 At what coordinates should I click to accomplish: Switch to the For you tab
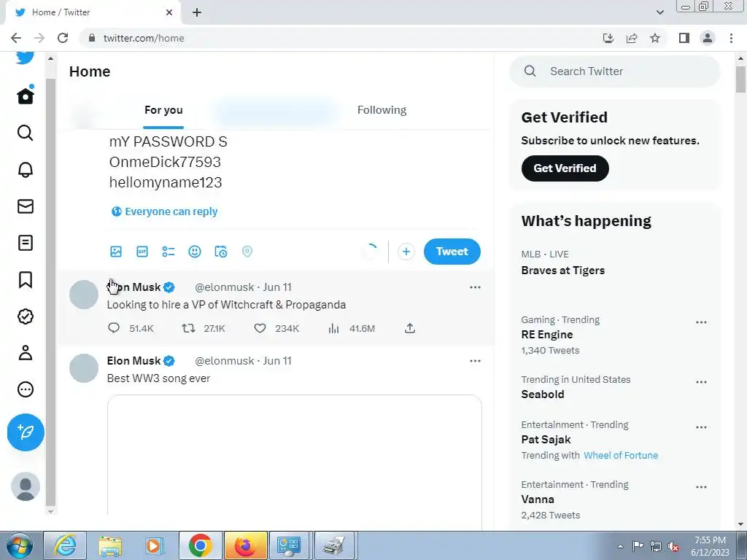coord(163,110)
